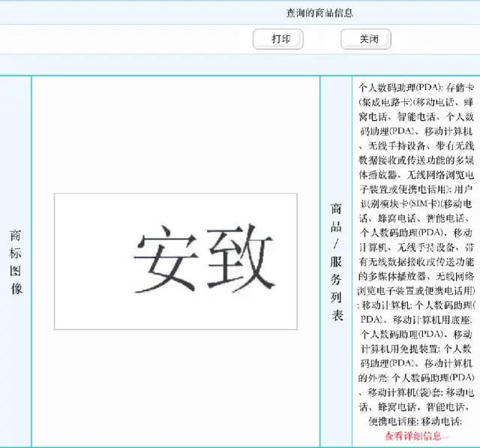Click the 打印 print button
This screenshot has width=480, height=448.
pyautogui.click(x=278, y=39)
